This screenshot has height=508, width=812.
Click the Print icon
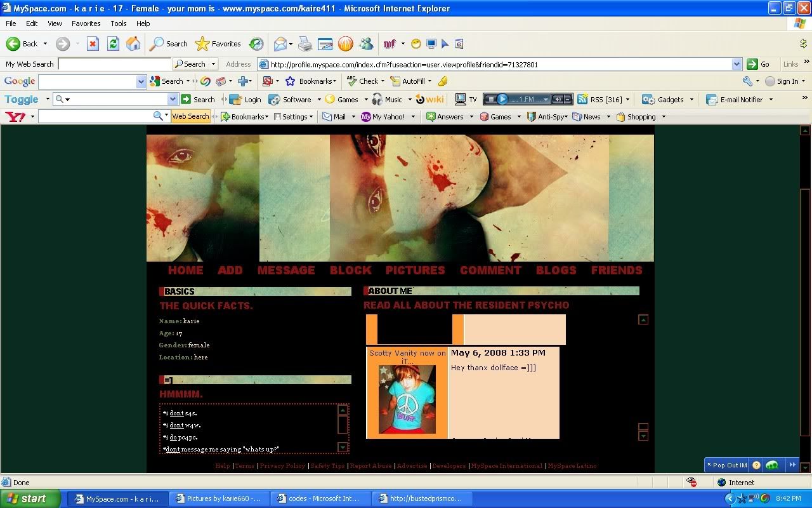(x=305, y=44)
